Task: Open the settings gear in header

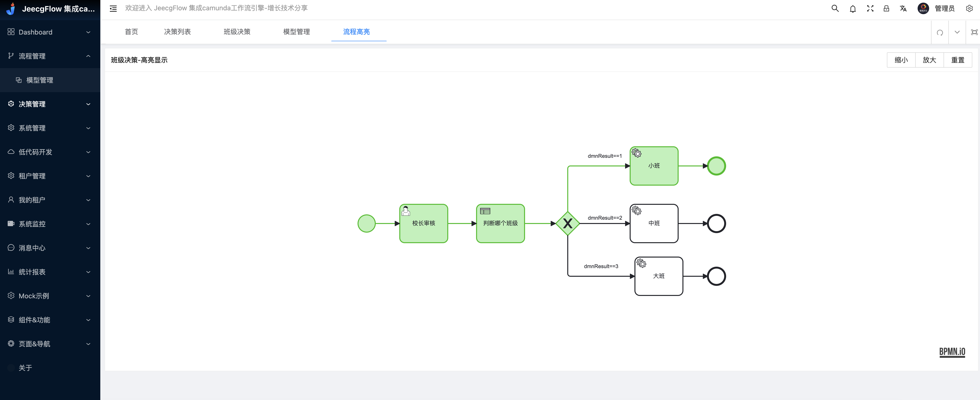Action: (x=969, y=8)
